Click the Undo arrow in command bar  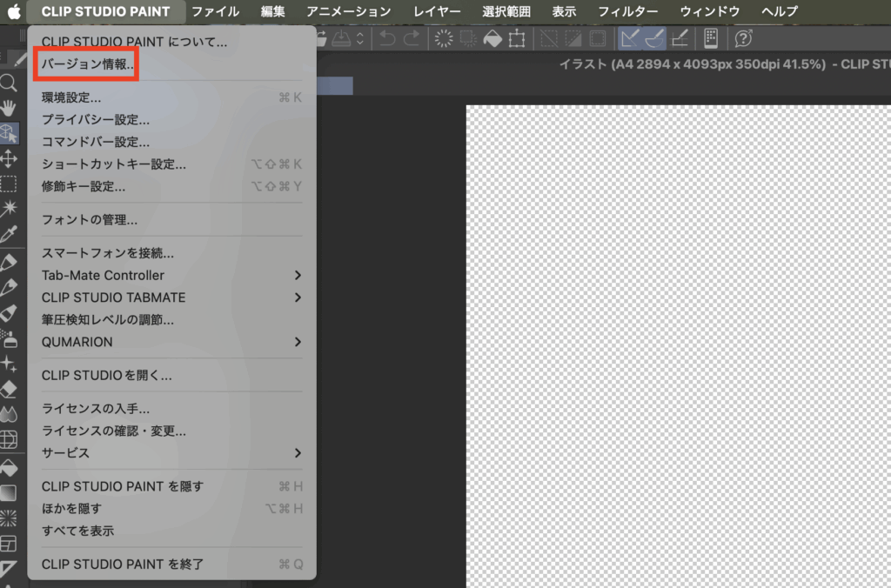pyautogui.click(x=387, y=38)
